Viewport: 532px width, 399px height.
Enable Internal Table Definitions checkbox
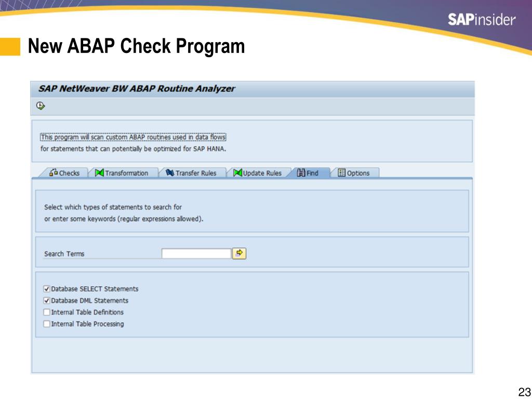coord(47,312)
